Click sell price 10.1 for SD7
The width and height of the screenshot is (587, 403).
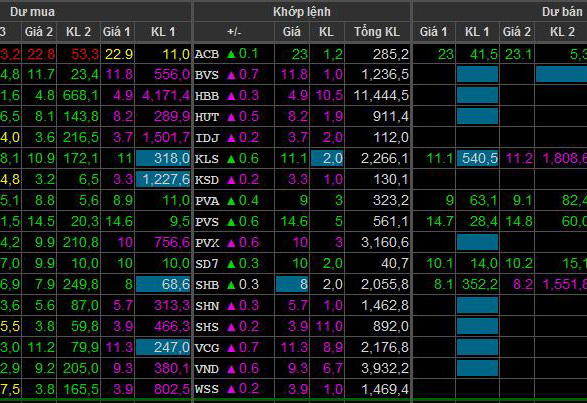440,263
